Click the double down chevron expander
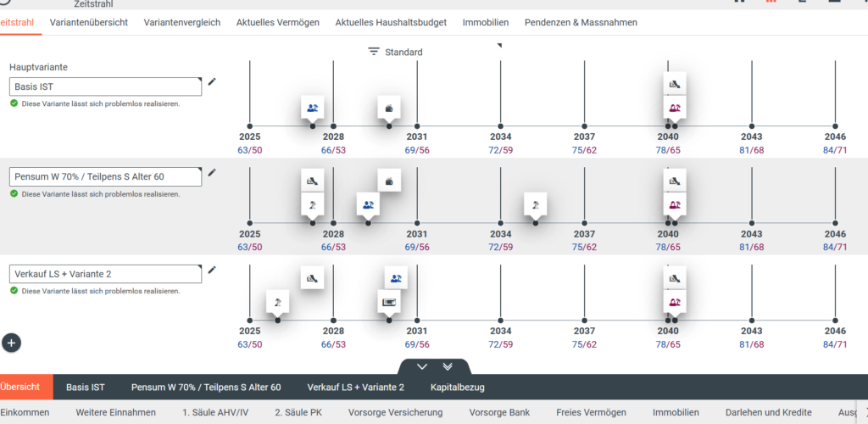This screenshot has width=868, height=424. click(448, 366)
